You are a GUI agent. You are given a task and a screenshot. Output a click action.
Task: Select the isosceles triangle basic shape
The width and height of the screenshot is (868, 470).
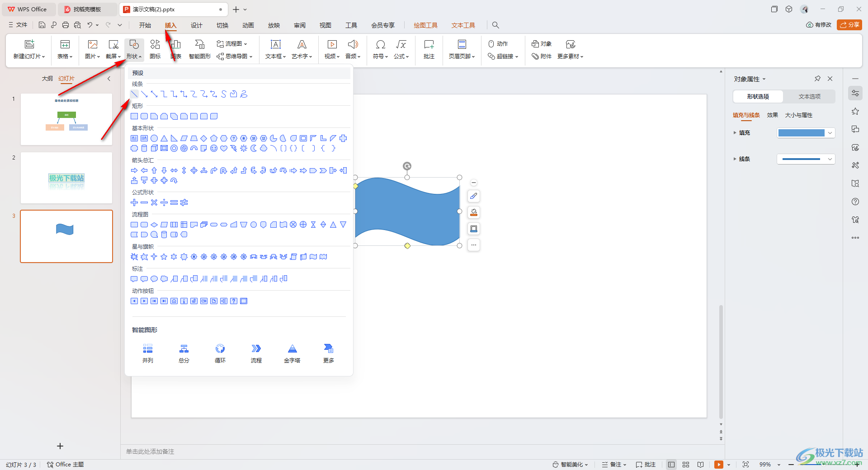coord(164,138)
